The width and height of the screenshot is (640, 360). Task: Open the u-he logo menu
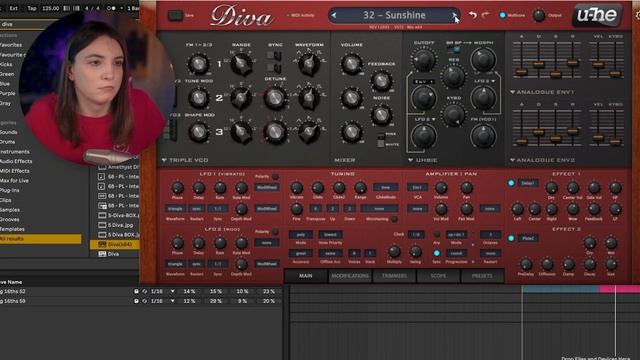click(596, 15)
